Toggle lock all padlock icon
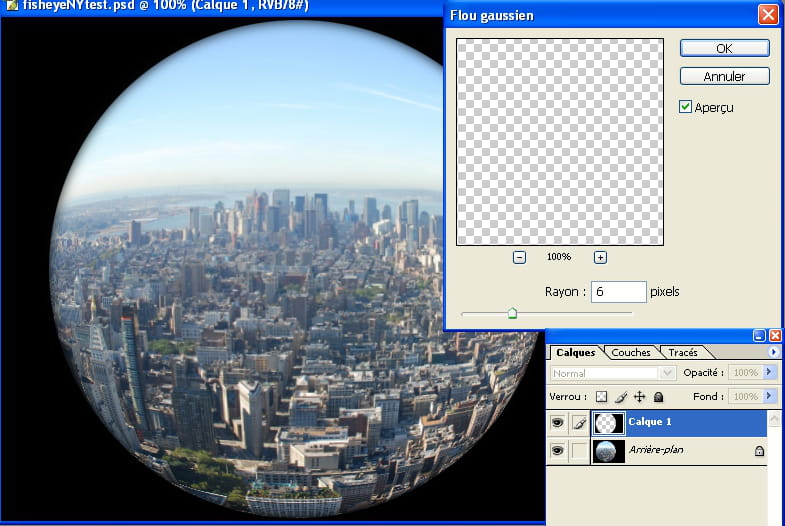 (658, 397)
